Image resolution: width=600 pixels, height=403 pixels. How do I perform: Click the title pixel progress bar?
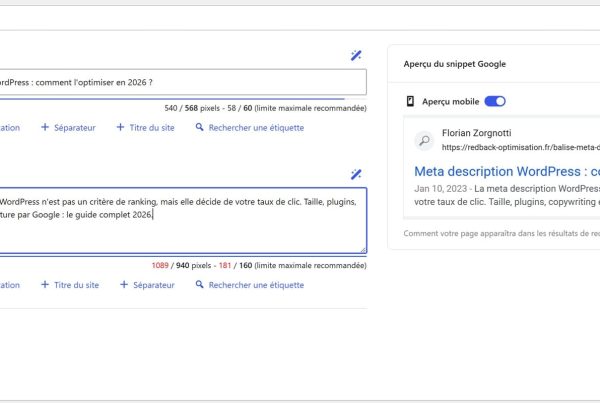(x=183, y=99)
